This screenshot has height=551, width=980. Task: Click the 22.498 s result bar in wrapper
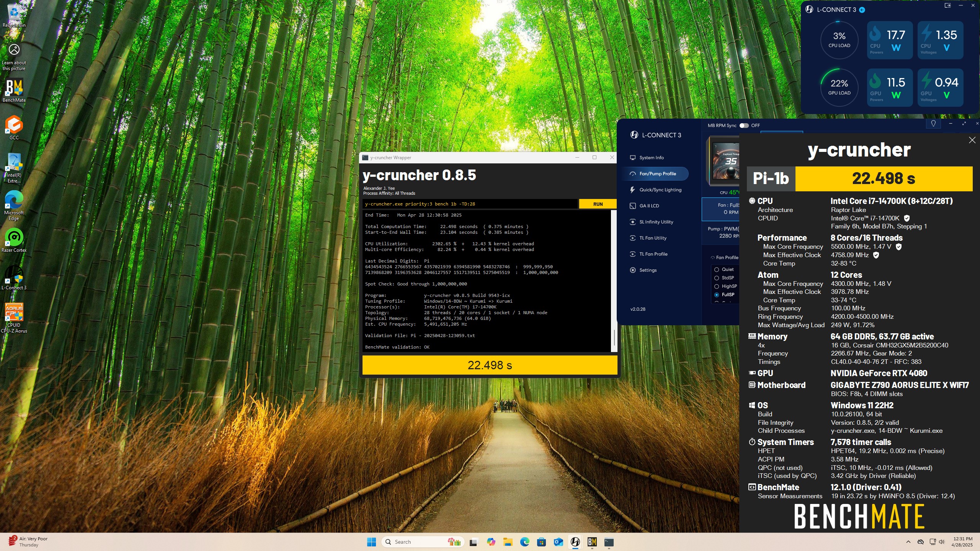(490, 365)
